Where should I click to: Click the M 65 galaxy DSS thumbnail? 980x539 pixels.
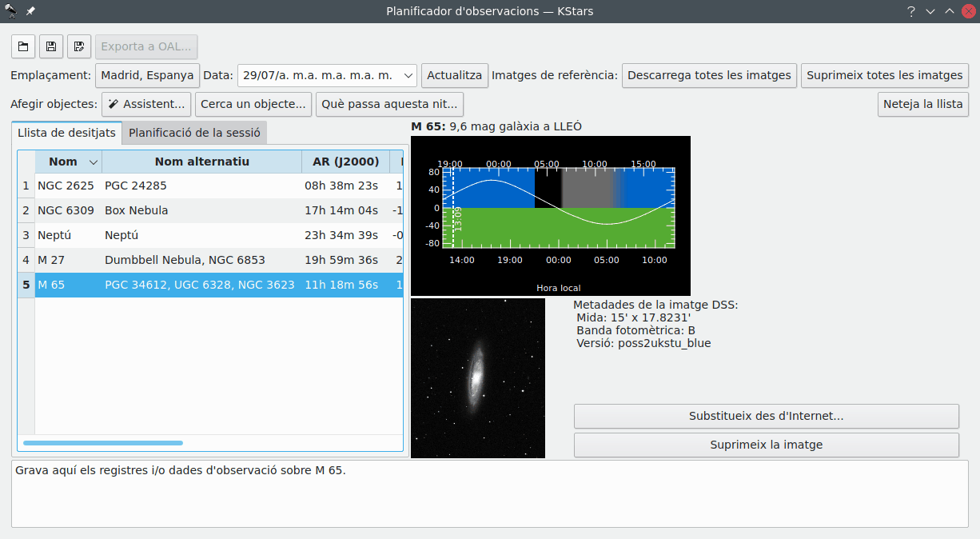(x=478, y=378)
